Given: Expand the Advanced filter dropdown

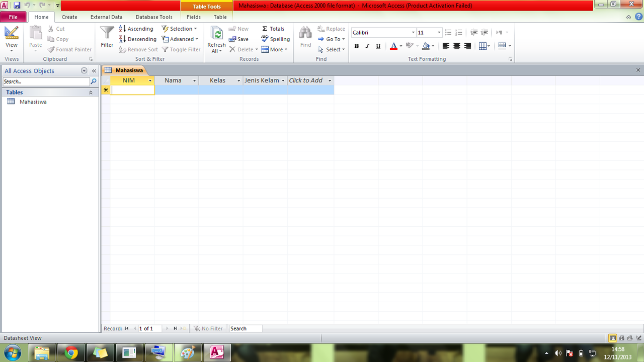Looking at the screenshot, I should coord(180,39).
